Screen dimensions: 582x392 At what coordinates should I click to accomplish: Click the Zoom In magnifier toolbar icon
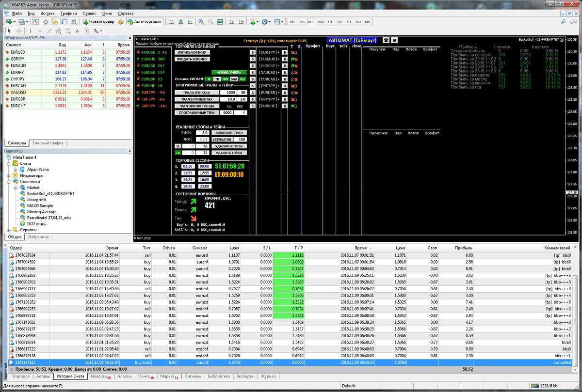pyautogui.click(x=201, y=22)
